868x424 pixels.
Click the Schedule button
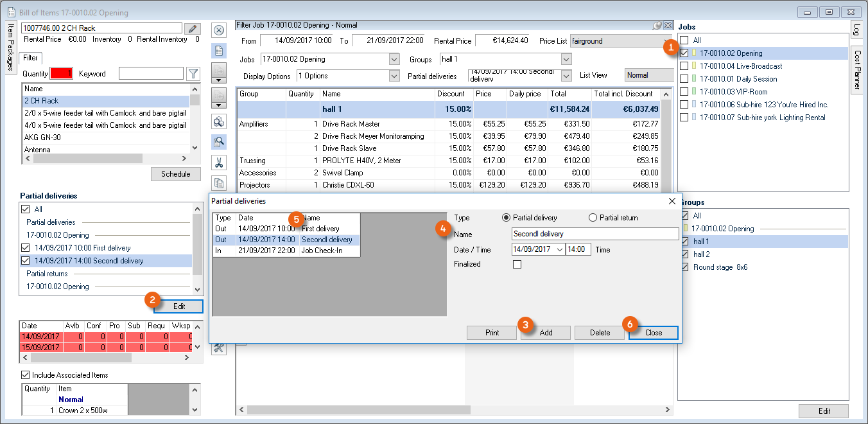[x=175, y=174]
